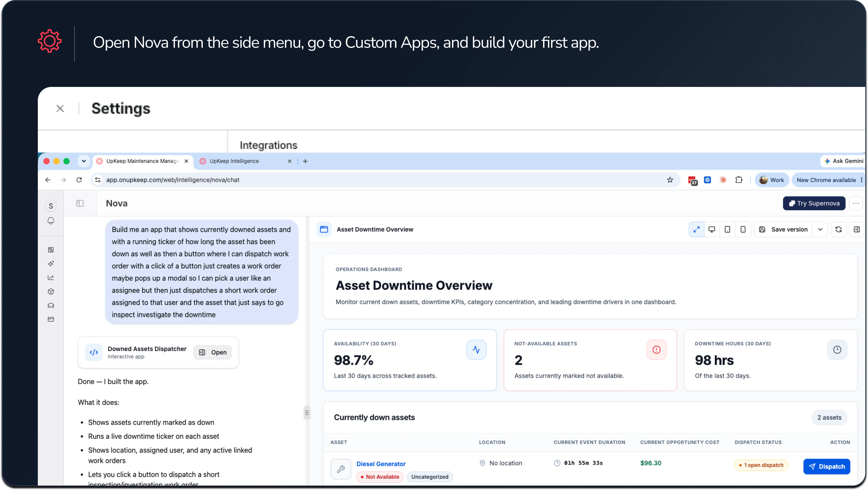Viewport: 868px width, 490px height.
Task: Click the Diesel Generator wrench icon
Action: point(341,469)
